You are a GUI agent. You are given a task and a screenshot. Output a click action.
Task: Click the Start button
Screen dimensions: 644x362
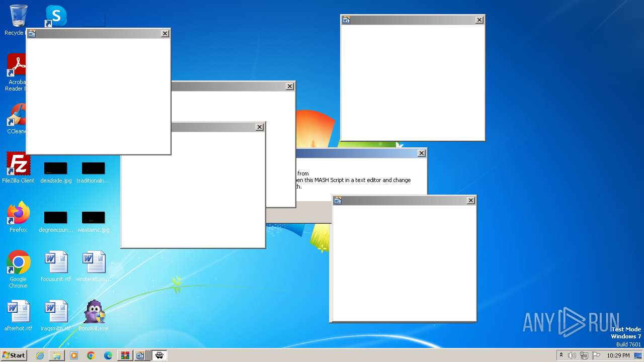14,355
